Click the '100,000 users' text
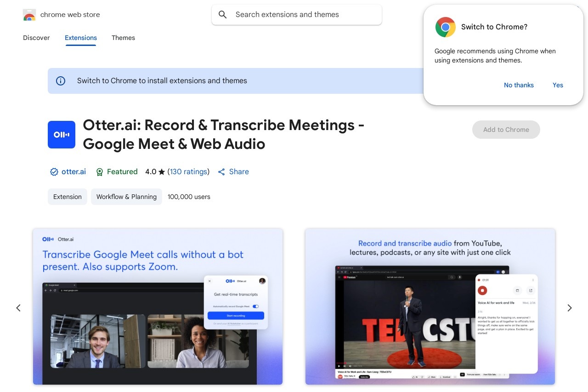Viewport: 588px width, 392px height. pos(189,197)
